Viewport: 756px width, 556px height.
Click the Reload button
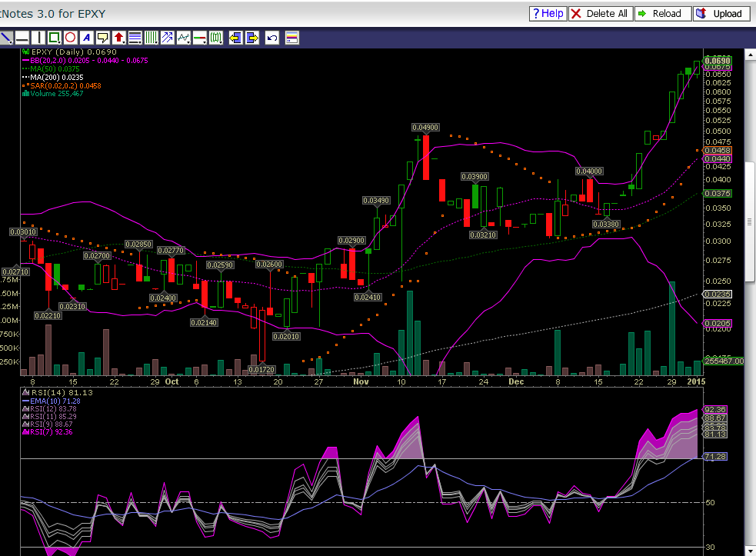663,14
